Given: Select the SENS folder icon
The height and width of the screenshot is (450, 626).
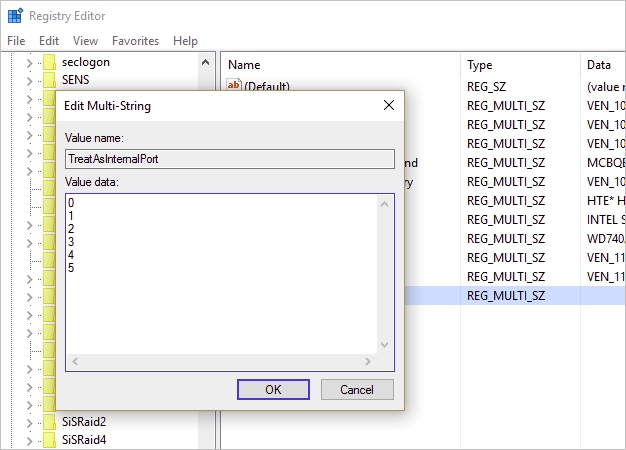Looking at the screenshot, I should (50, 80).
